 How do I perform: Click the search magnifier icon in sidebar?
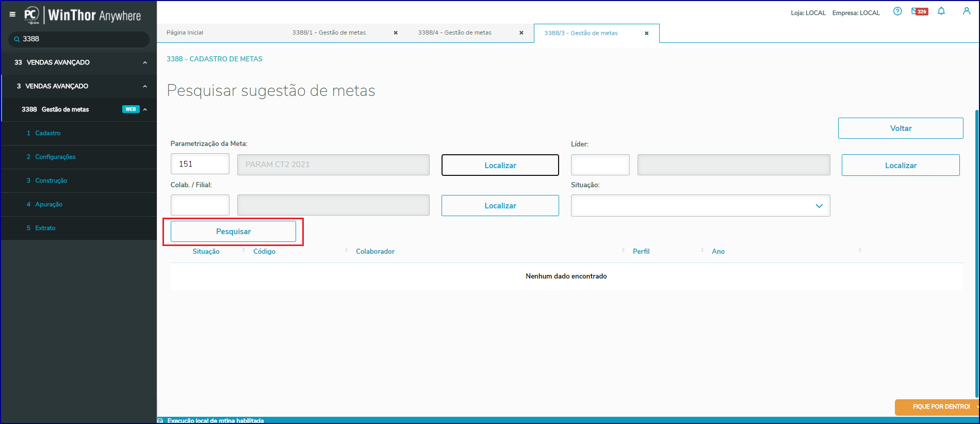(x=17, y=39)
